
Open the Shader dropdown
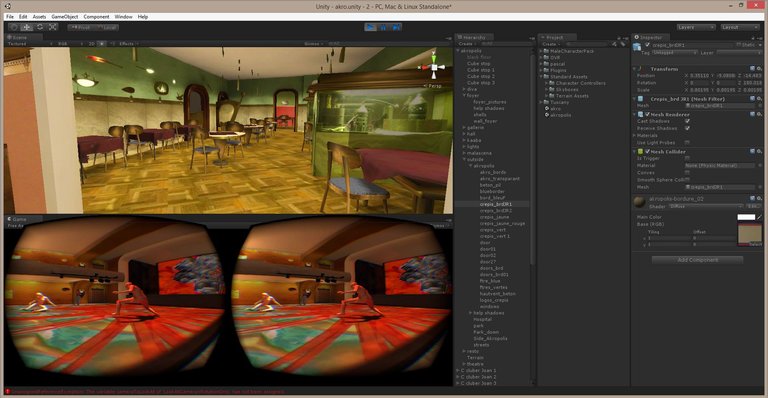[705, 207]
